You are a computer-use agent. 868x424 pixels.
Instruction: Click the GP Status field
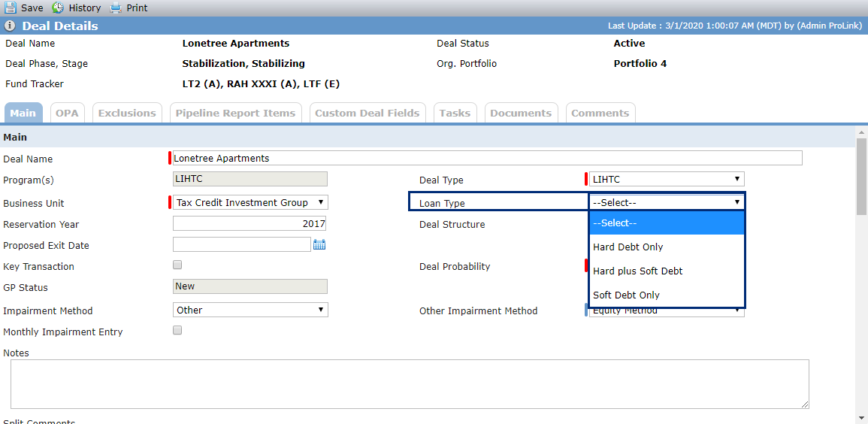[250, 286]
